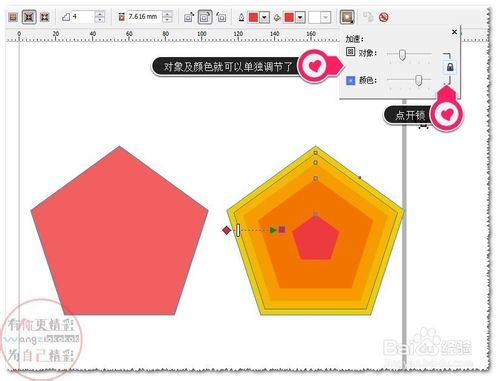Choose Linear contour colors button
Image resolution: width=500 pixels, height=381 pixels.
tap(189, 17)
